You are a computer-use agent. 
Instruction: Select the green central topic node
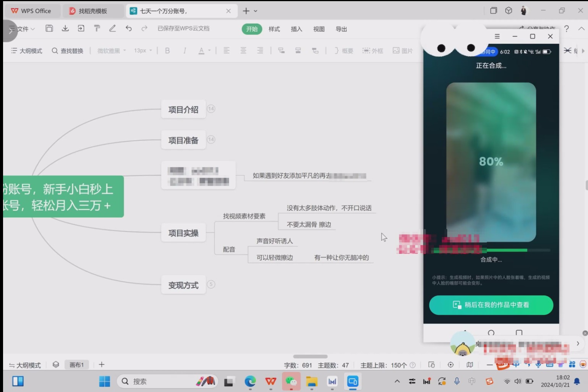tap(63, 197)
